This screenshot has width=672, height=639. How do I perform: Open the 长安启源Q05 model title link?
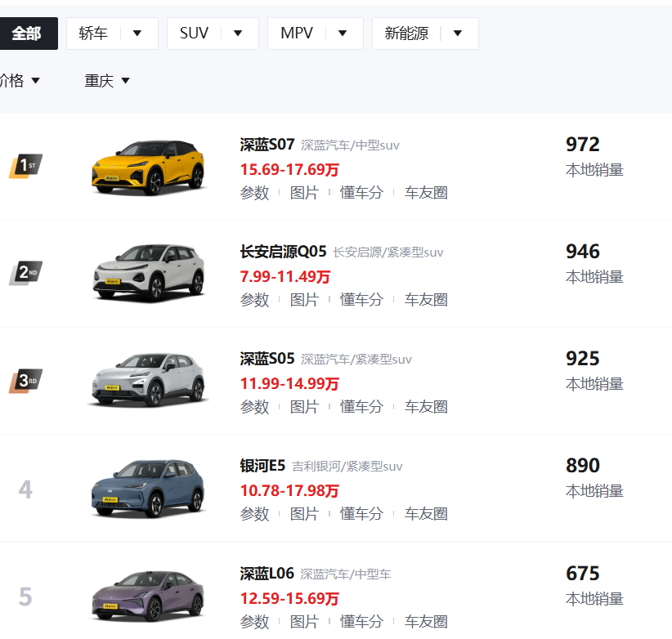point(283,252)
